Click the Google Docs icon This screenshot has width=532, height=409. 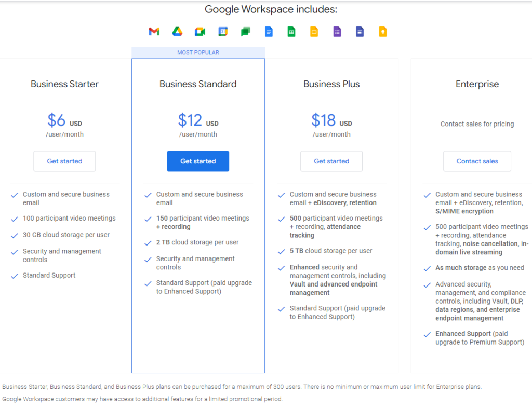point(269,32)
